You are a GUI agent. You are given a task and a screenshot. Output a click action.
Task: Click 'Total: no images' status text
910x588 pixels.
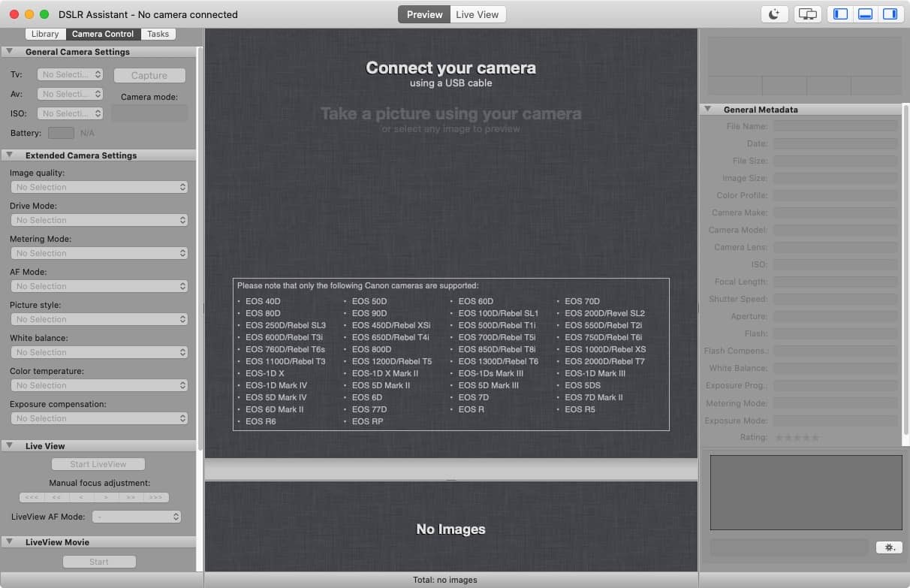[445, 580]
